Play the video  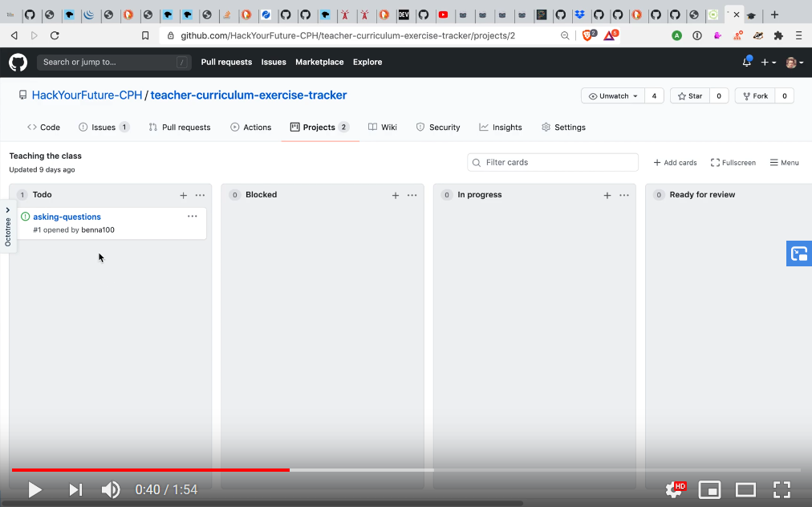pyautogui.click(x=35, y=489)
